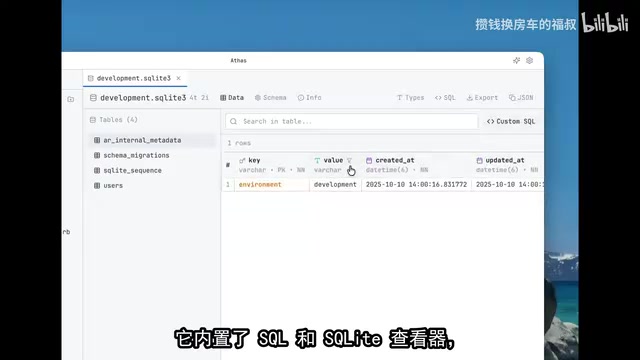Viewport: 640px width, 360px height.
Task: Open the Info view
Action: [309, 98]
